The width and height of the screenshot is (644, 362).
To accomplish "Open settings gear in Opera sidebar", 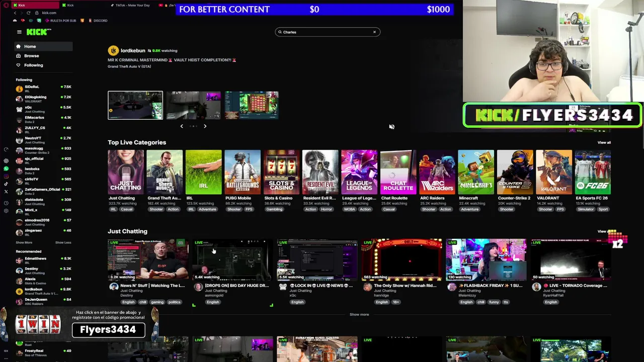I will coord(6,211).
